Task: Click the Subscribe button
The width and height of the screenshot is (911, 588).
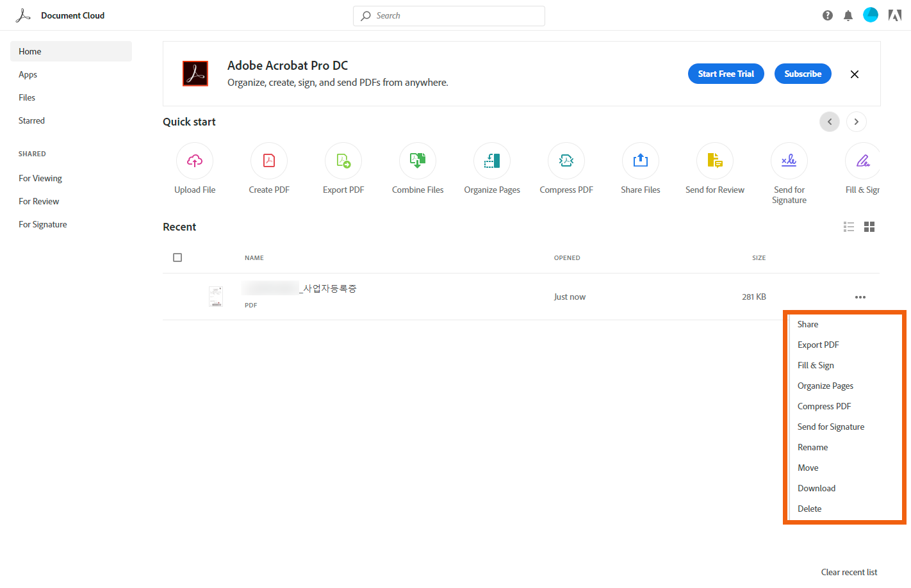Action: (803, 74)
